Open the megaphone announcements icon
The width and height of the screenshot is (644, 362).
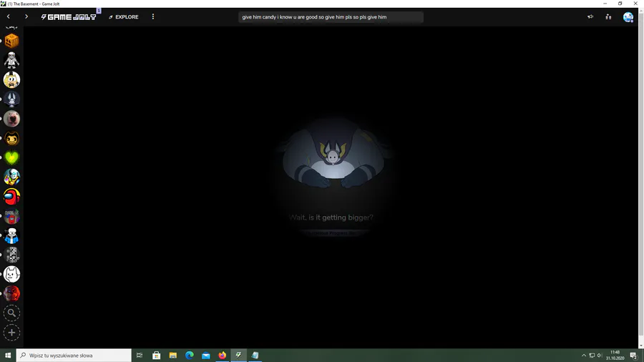[x=590, y=17]
